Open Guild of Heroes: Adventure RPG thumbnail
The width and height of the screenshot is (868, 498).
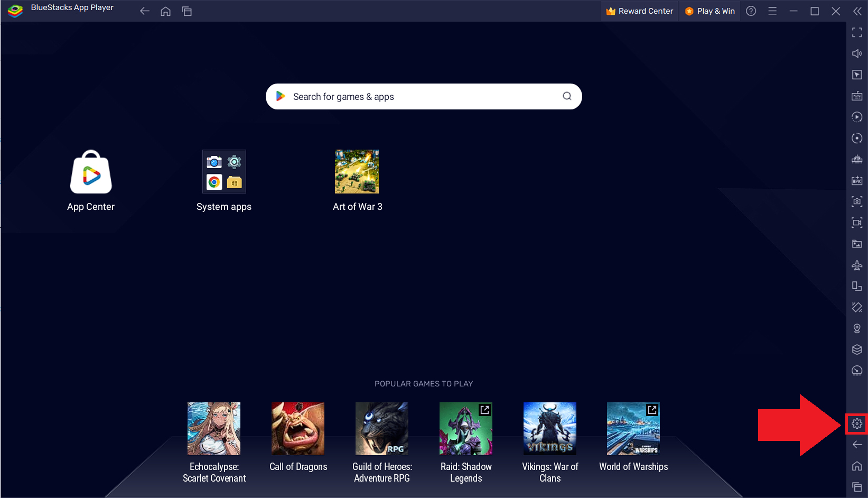(x=382, y=429)
